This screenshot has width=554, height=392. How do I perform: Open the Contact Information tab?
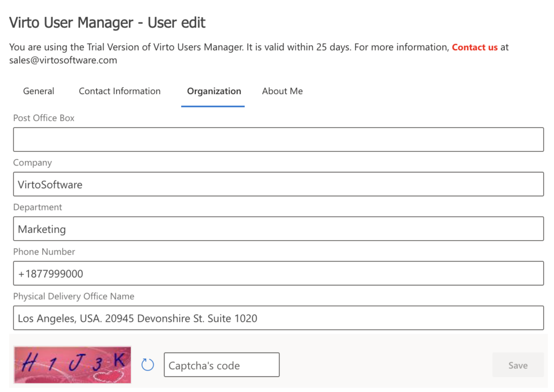[x=119, y=91]
